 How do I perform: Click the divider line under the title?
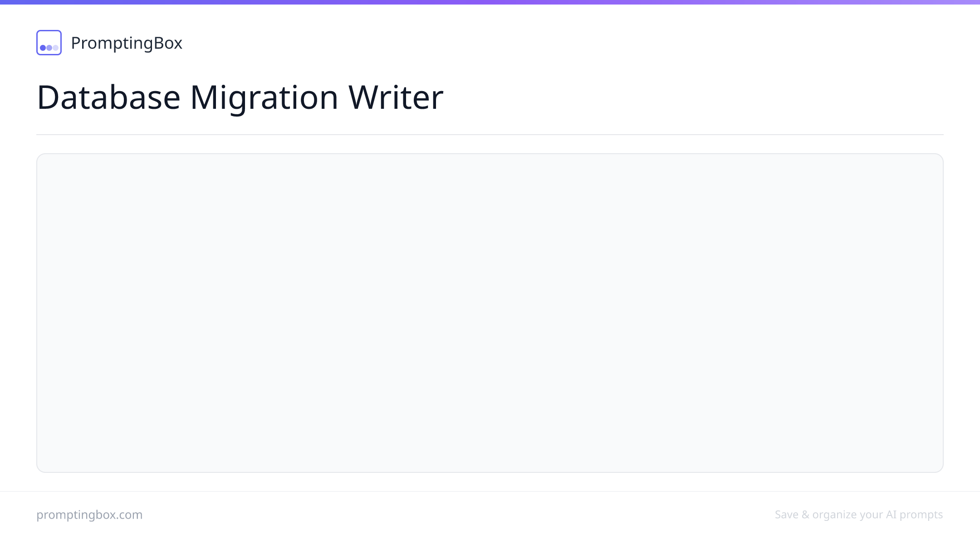[x=490, y=134]
